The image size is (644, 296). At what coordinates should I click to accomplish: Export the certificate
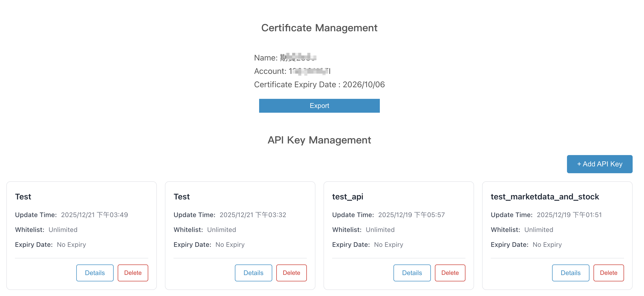(x=319, y=106)
